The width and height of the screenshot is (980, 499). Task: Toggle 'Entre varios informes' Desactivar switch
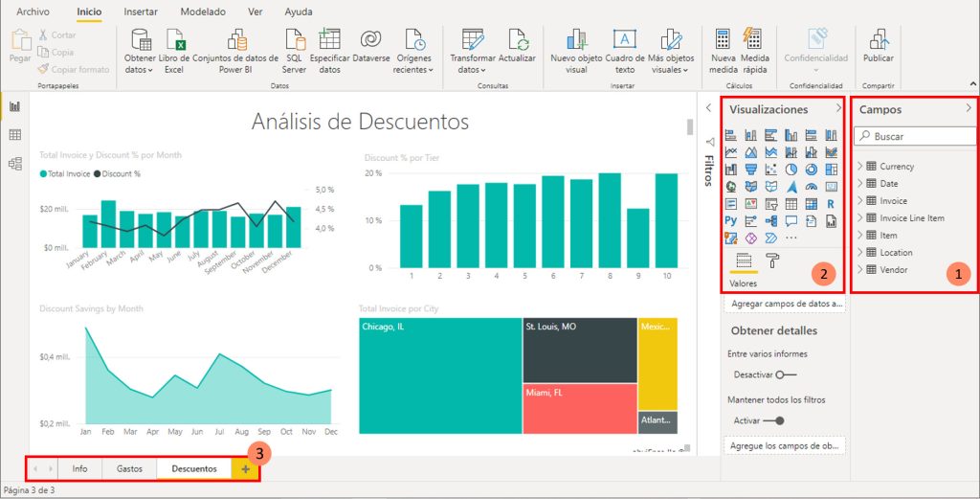point(787,375)
